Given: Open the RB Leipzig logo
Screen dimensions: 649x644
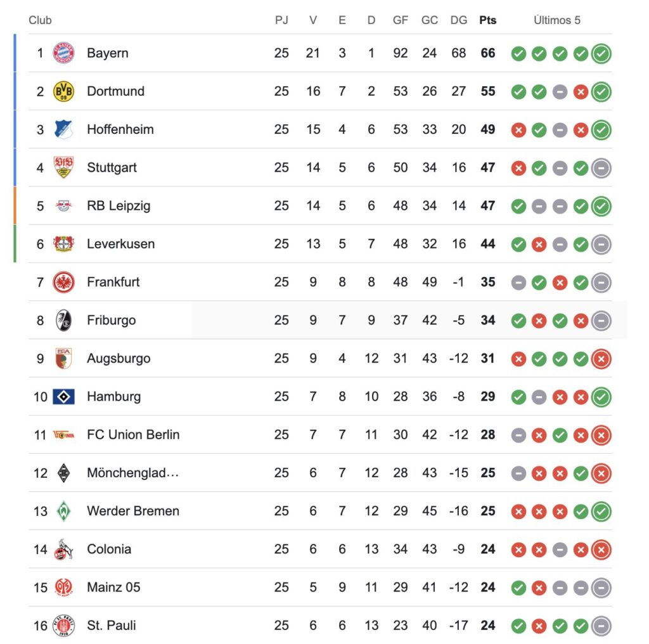Looking at the screenshot, I should tap(63, 206).
